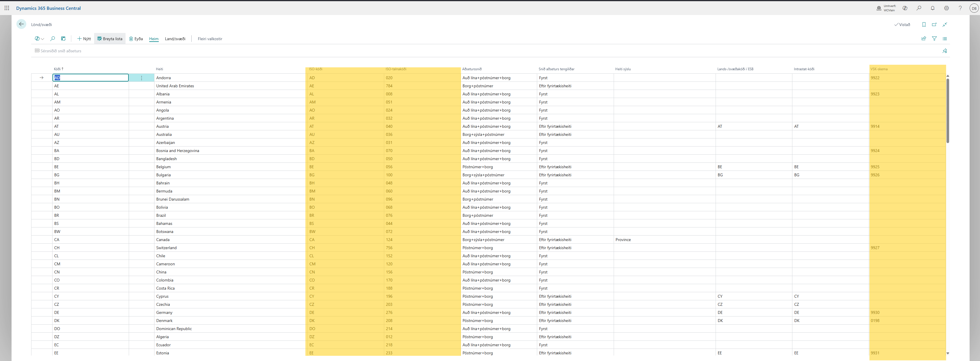Click the scrollbar up arrow

point(948,76)
